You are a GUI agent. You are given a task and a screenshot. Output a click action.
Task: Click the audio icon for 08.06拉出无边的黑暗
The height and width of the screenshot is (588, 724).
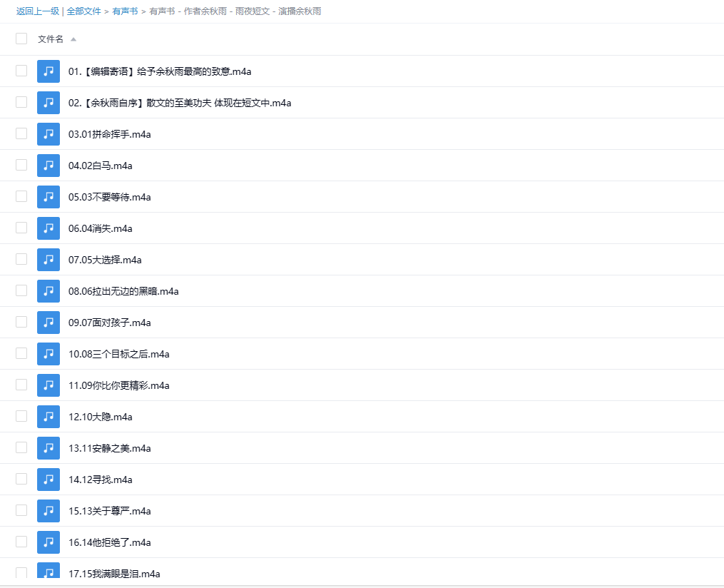(48, 290)
